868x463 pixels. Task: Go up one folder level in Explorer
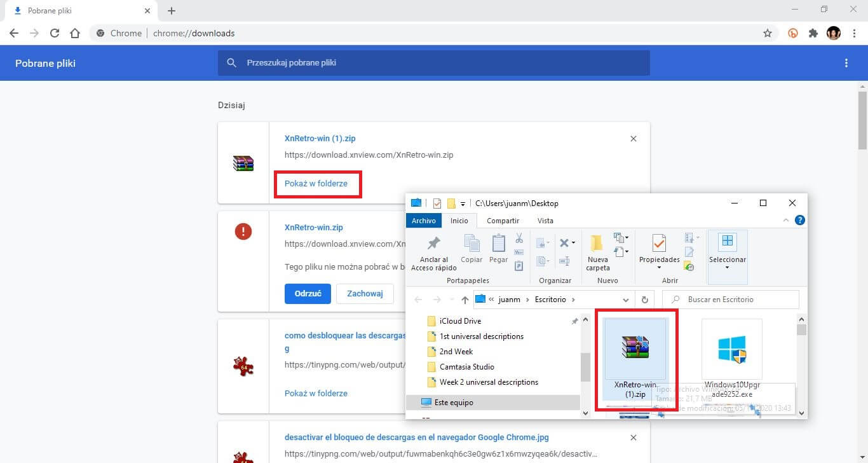tap(465, 300)
